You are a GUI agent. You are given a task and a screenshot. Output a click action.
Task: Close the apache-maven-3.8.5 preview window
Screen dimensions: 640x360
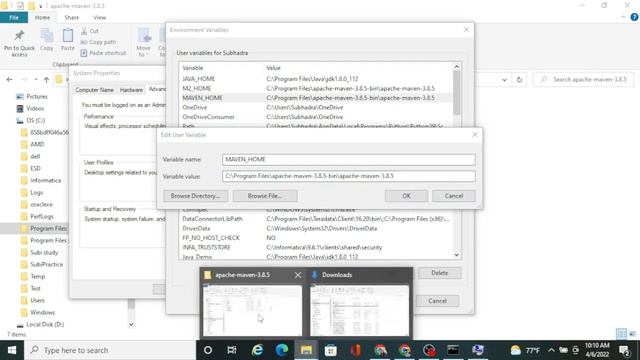click(x=298, y=275)
